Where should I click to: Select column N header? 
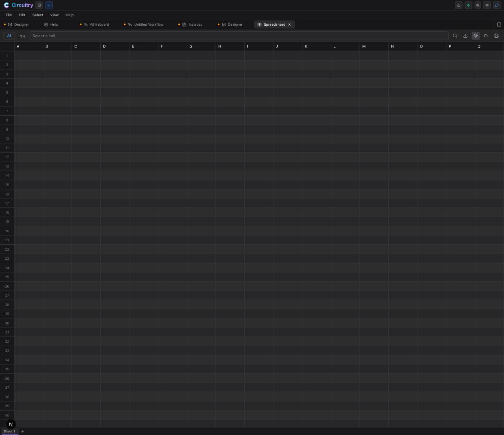pyautogui.click(x=403, y=46)
